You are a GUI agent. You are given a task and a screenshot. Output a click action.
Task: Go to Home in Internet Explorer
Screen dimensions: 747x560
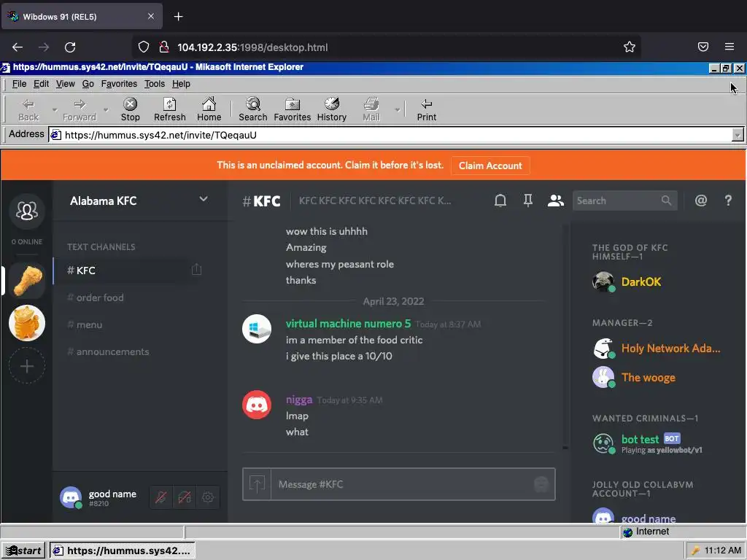click(x=209, y=109)
